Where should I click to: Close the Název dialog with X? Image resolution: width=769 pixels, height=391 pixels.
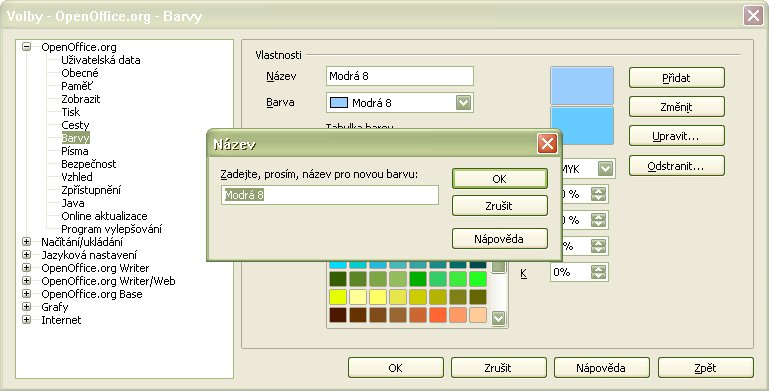click(x=547, y=144)
